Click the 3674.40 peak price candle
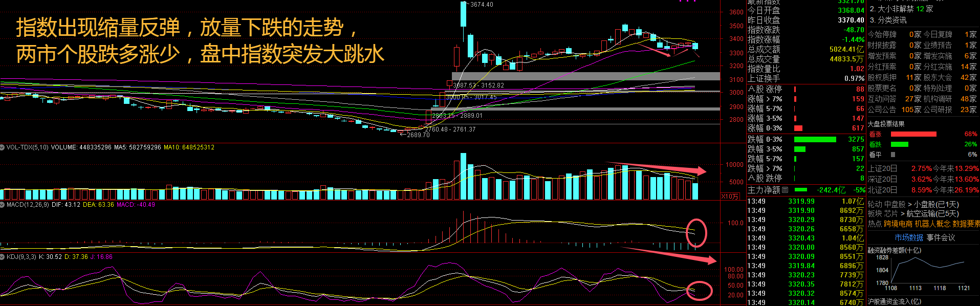Screen dimensions: 980x306 tap(464, 14)
